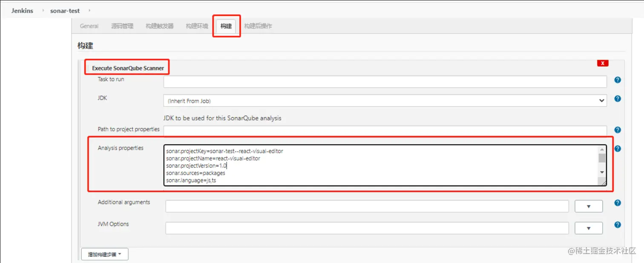This screenshot has height=263, width=644.
Task: Open help for Analysis properties
Action: click(618, 149)
